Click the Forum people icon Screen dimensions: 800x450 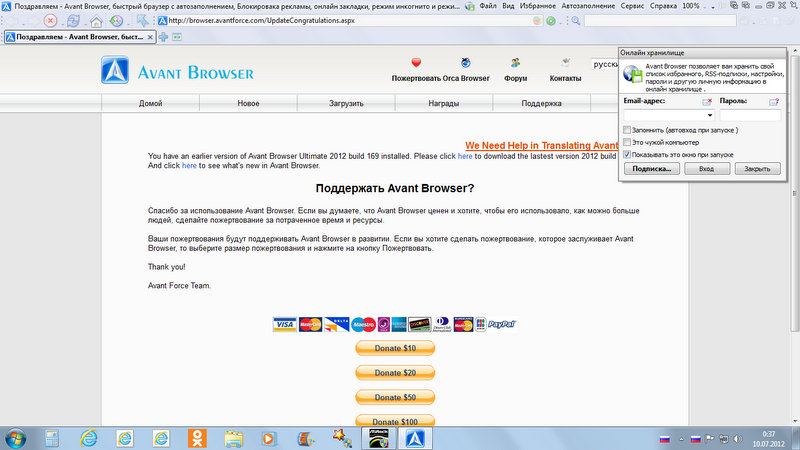click(x=515, y=62)
